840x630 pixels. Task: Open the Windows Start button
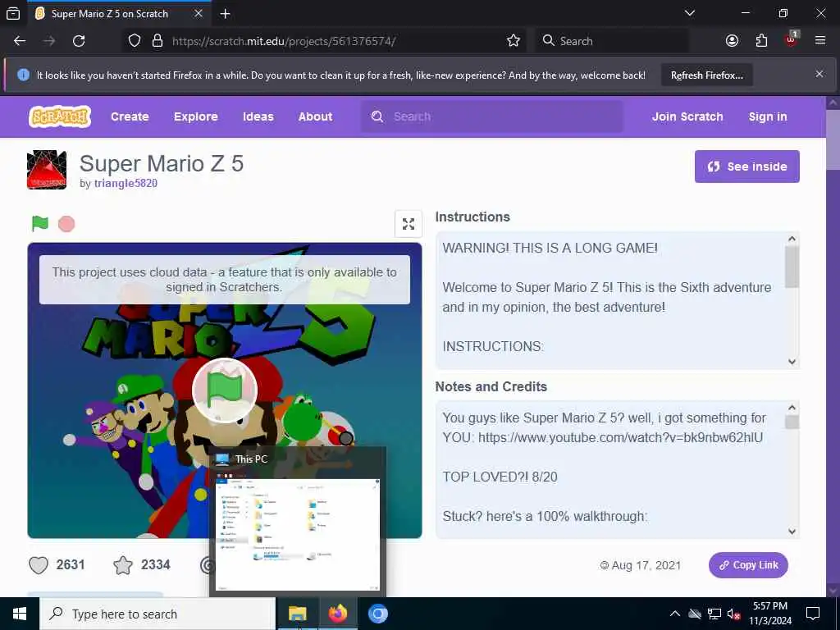[x=20, y=614]
